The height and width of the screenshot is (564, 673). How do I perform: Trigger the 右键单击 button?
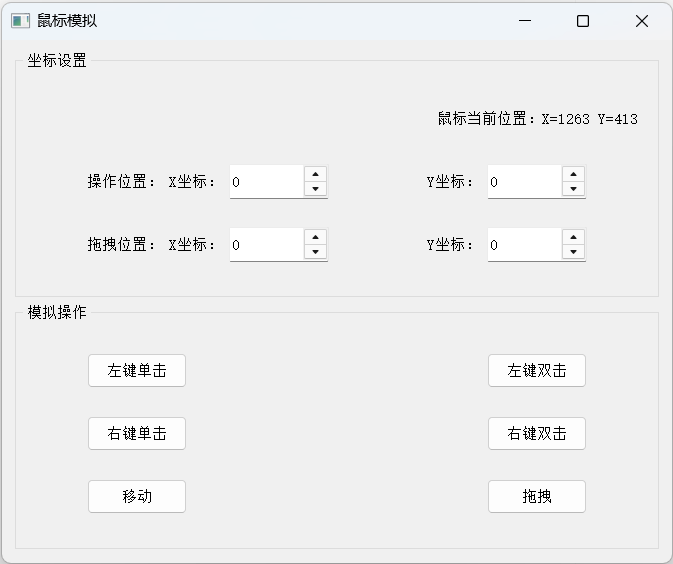[137, 434]
